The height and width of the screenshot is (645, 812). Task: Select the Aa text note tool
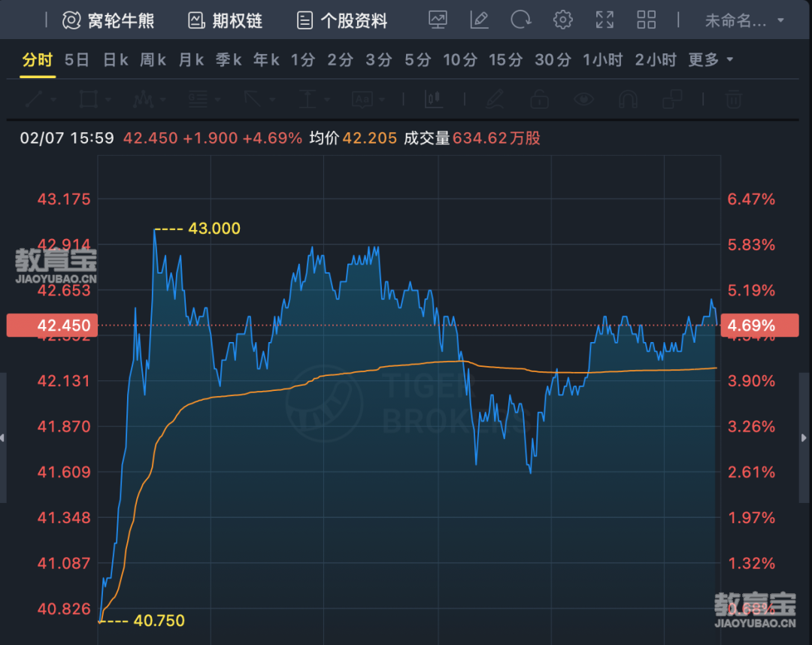(362, 99)
